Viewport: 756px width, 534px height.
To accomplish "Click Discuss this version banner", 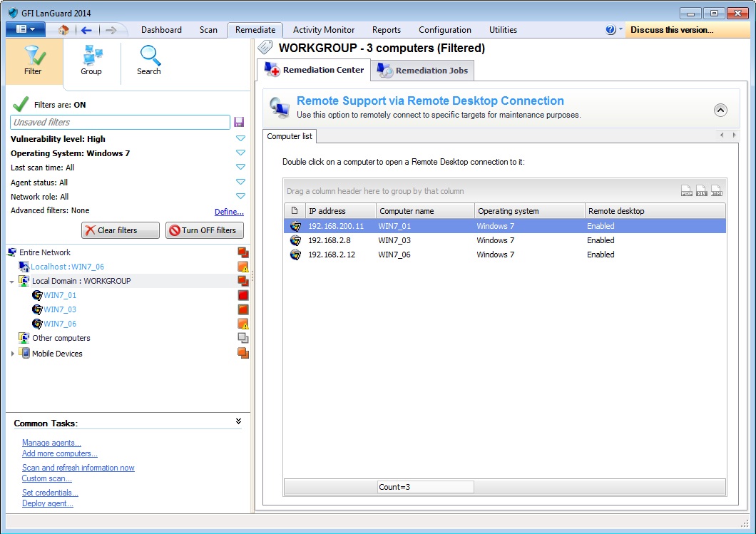I will (x=688, y=30).
